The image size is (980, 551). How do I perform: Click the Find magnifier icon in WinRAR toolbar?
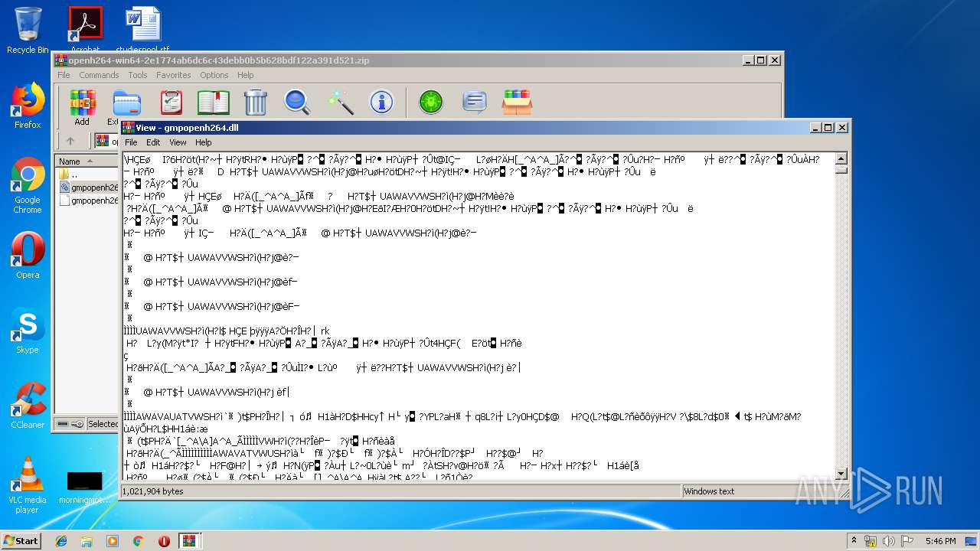click(297, 103)
